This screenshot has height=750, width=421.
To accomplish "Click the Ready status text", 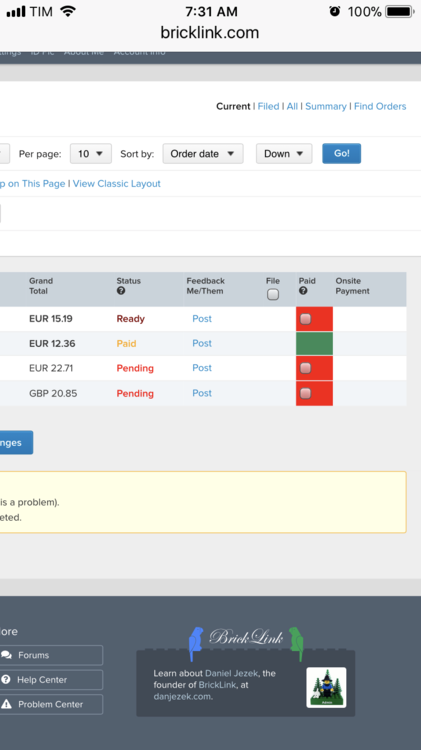I will [131, 319].
